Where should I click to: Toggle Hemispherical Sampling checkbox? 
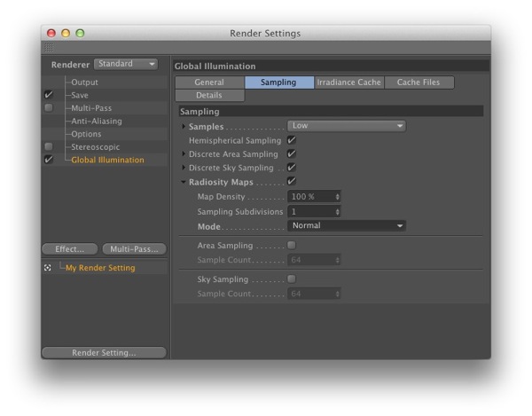pos(292,140)
